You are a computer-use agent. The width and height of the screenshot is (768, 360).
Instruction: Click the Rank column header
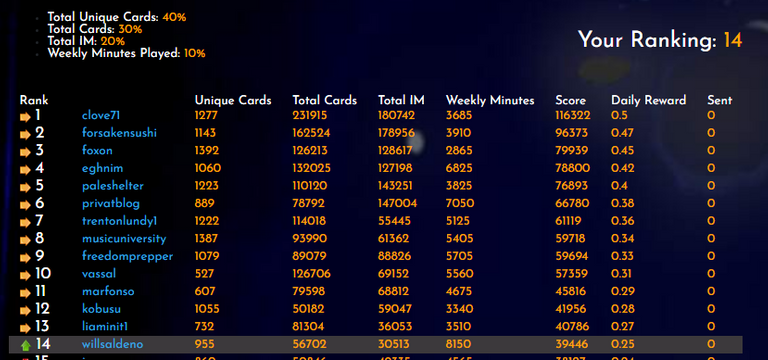[x=34, y=100]
